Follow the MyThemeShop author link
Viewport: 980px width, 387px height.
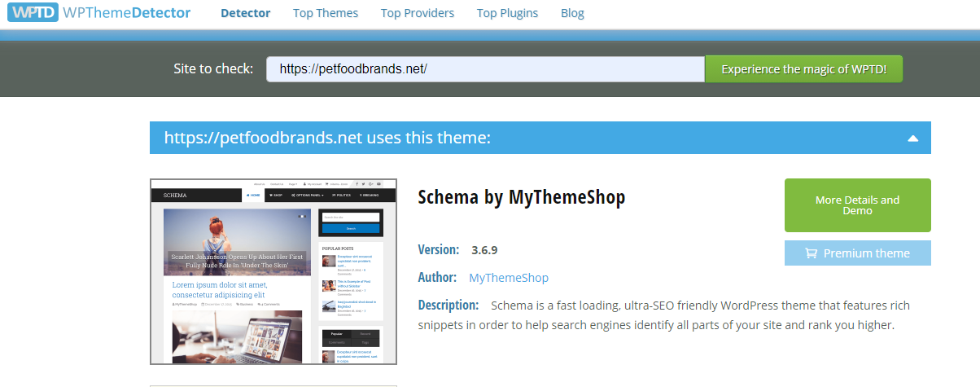[x=509, y=278]
